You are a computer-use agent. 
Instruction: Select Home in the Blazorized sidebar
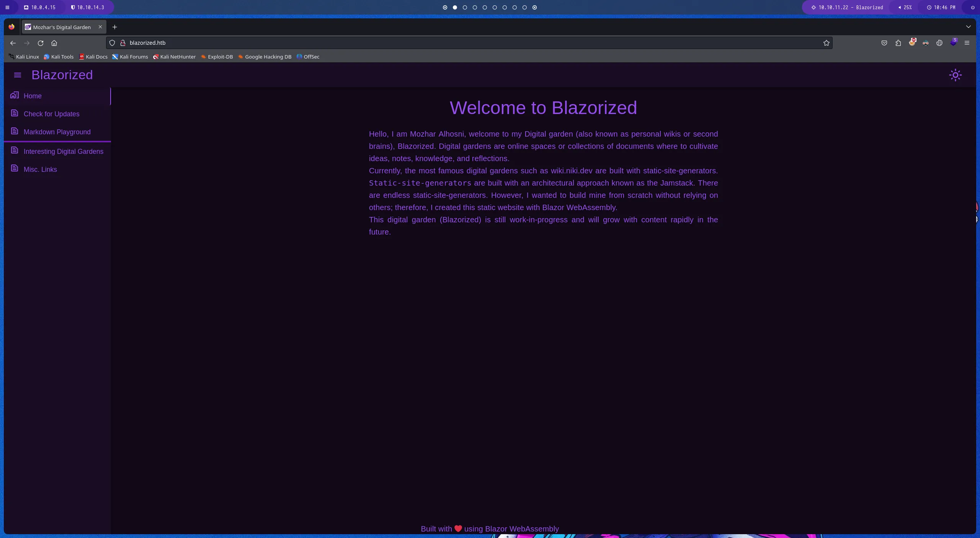(x=33, y=96)
